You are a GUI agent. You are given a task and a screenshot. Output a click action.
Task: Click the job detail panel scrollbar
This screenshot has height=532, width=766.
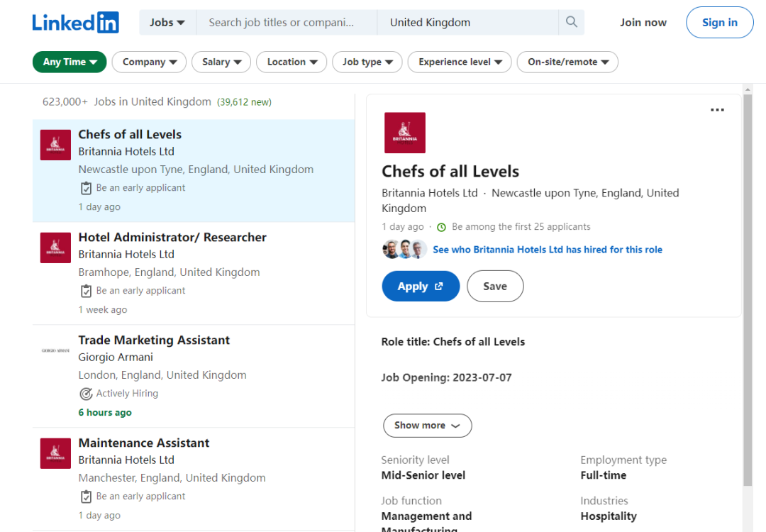pos(747,284)
